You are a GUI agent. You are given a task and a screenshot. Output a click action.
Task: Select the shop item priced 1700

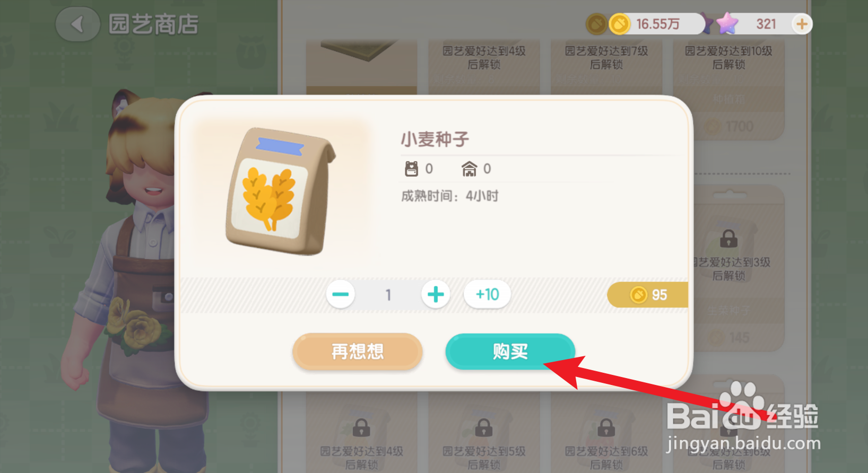pyautogui.click(x=729, y=90)
